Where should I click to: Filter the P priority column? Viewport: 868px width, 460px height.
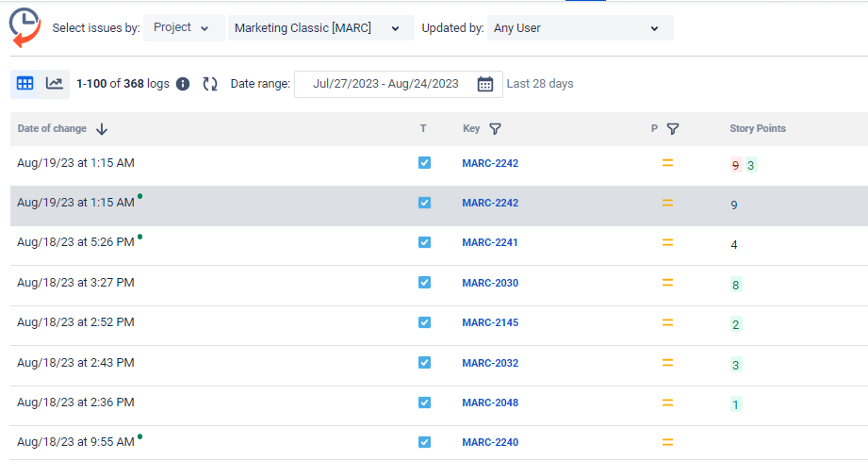click(x=673, y=129)
